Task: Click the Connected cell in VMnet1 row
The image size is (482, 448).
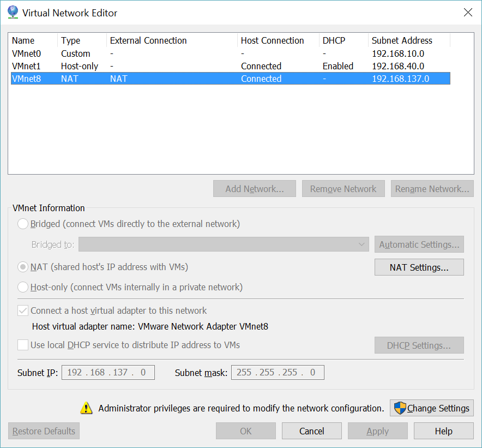Action: click(261, 66)
